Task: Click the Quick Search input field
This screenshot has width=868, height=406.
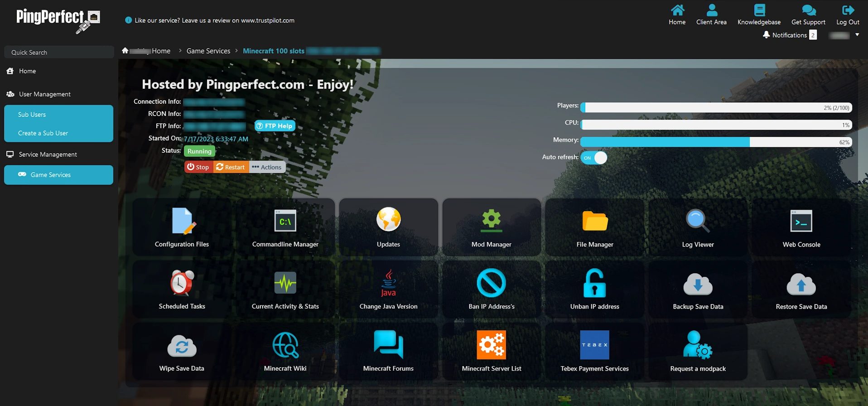Action: point(59,53)
